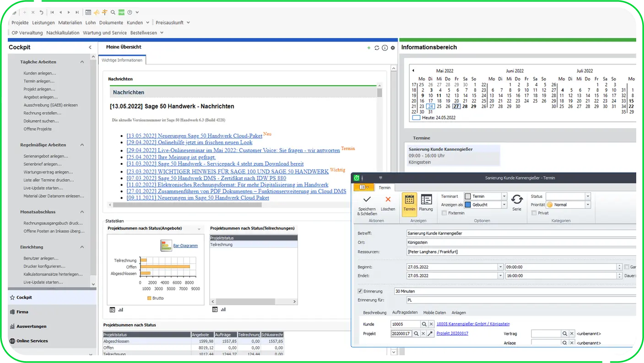Switch to the Planung view icon
This screenshot has height=363, width=644.
[x=426, y=202]
